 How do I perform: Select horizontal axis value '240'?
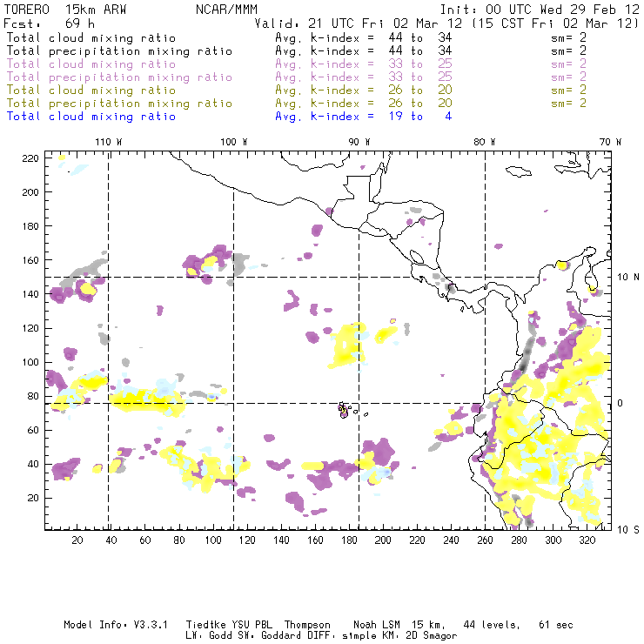[451, 540]
